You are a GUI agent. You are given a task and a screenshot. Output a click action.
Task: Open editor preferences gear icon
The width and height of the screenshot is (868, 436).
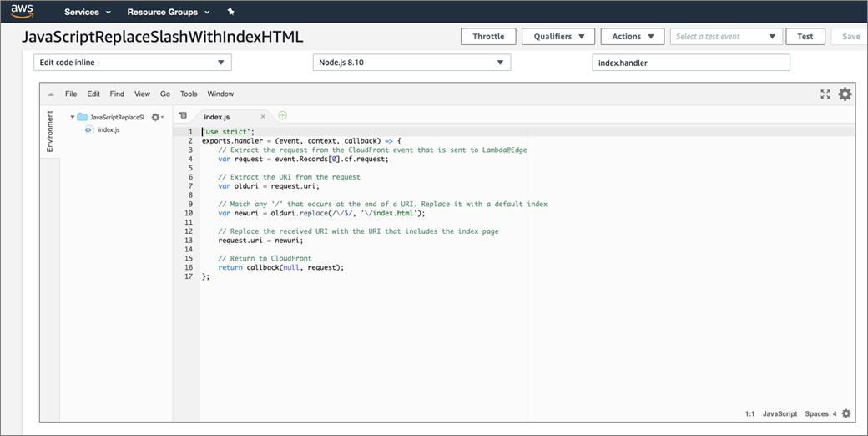pyautogui.click(x=845, y=94)
